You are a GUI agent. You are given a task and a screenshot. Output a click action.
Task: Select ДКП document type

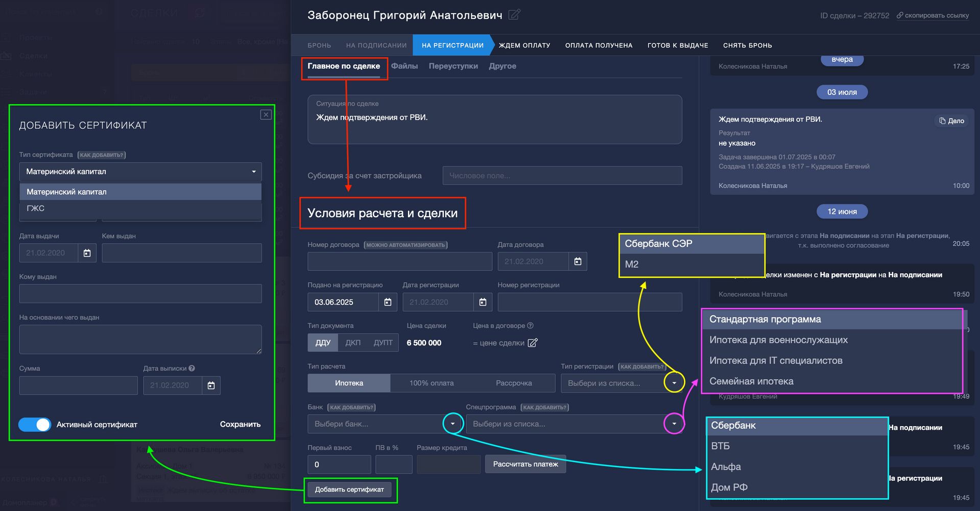[x=353, y=342]
